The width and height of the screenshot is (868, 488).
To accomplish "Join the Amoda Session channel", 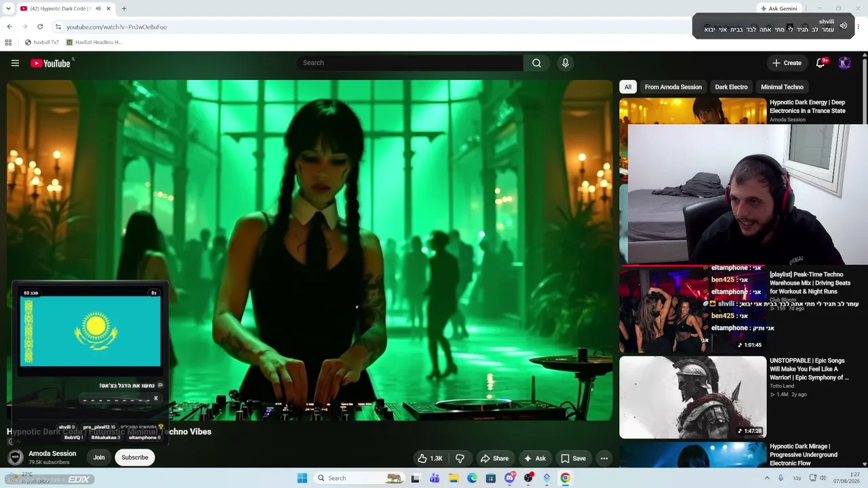I will pyautogui.click(x=99, y=457).
